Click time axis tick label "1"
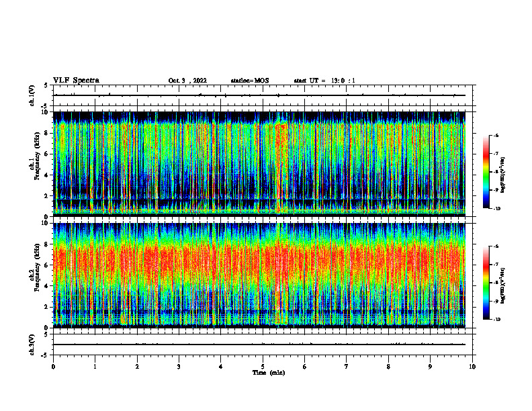The image size is (532, 411). coord(95,367)
